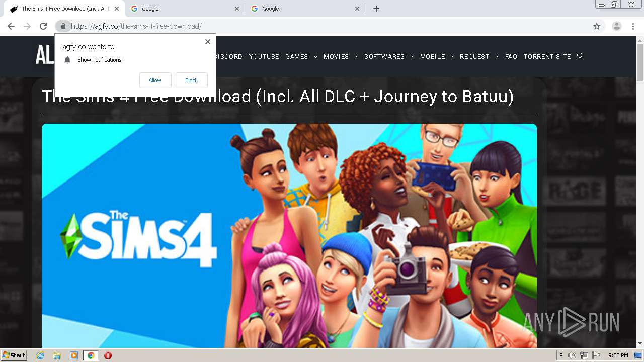Open the media player taskbar icon
This screenshot has height=362, width=644.
click(74, 355)
